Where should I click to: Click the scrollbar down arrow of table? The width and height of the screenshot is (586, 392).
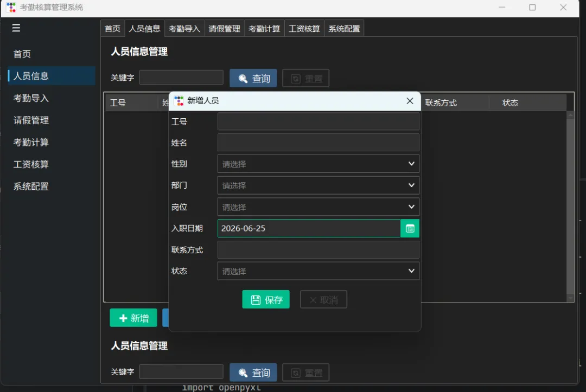570,298
